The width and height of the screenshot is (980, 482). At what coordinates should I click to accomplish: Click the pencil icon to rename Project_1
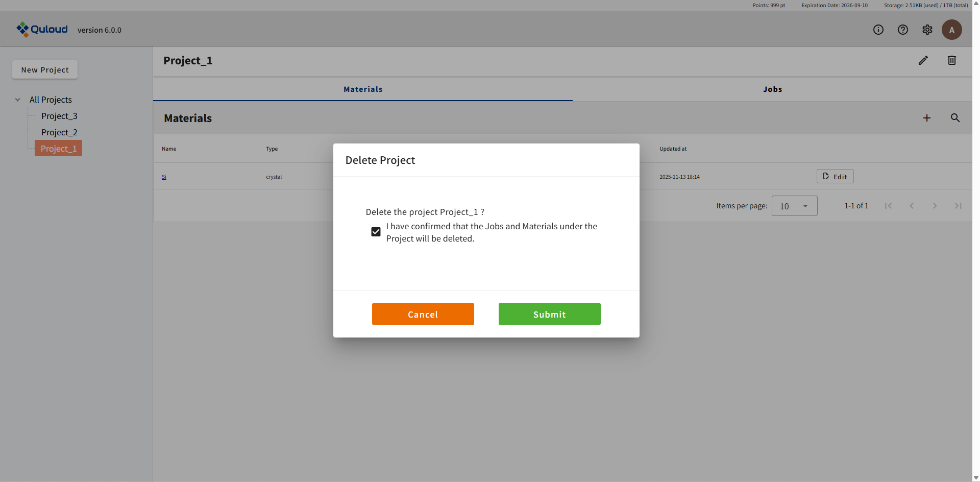click(923, 60)
